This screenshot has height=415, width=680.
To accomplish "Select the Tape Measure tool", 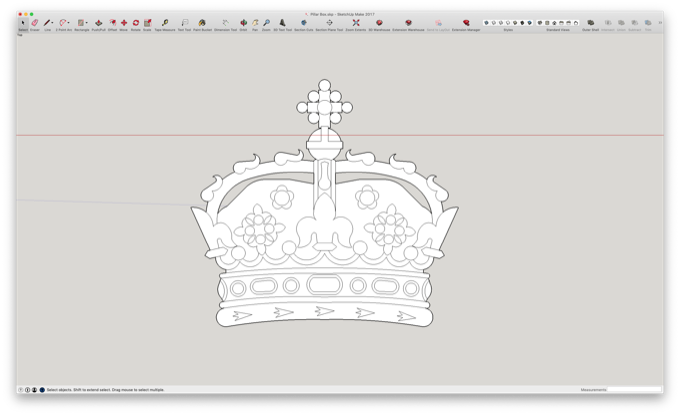I will click(165, 23).
